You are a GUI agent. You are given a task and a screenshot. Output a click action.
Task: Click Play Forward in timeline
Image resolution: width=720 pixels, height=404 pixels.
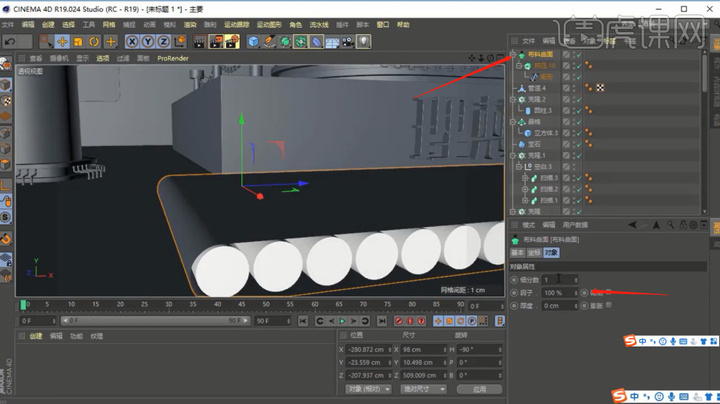342,321
